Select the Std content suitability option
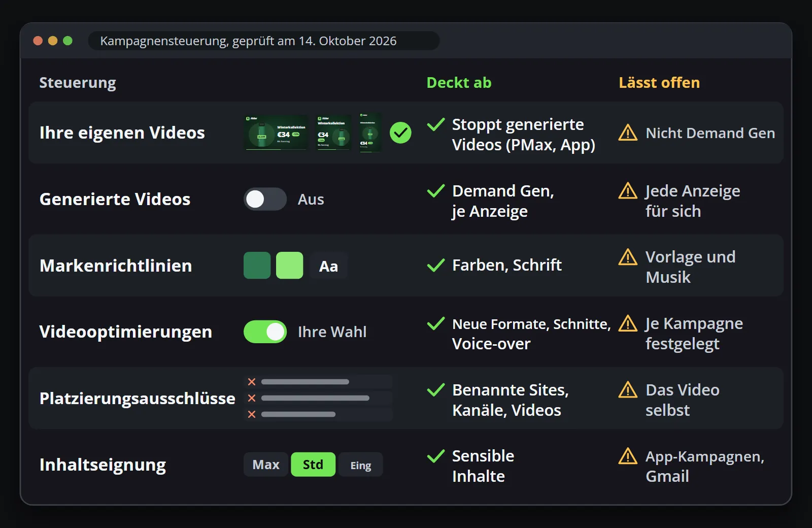812x528 pixels. (x=313, y=465)
